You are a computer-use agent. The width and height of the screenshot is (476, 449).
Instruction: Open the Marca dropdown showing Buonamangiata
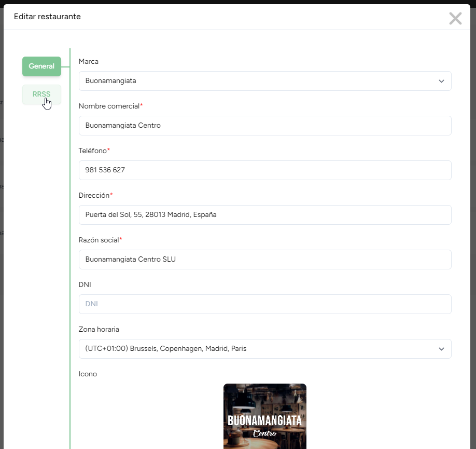265,81
